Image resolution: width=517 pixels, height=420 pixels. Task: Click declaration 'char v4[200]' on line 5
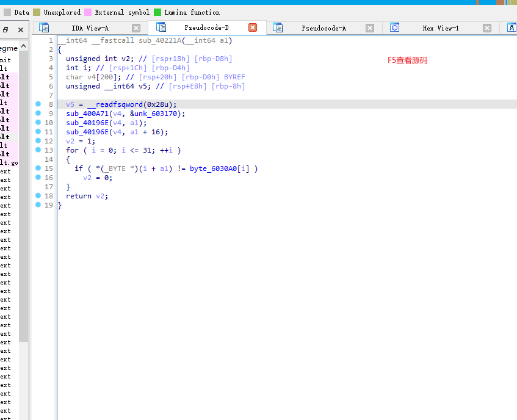93,77
